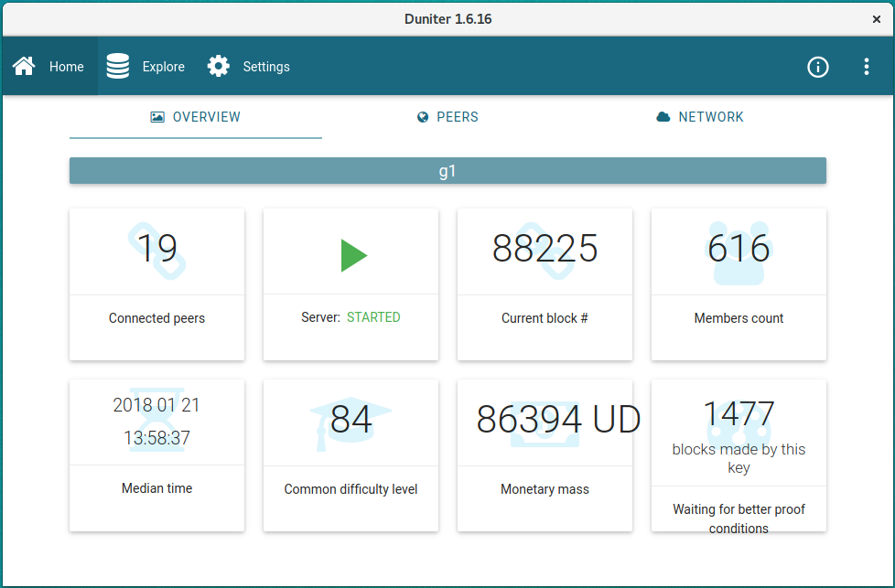895x588 pixels.
Task: Select the OVERVIEW tab
Action: click(x=196, y=117)
